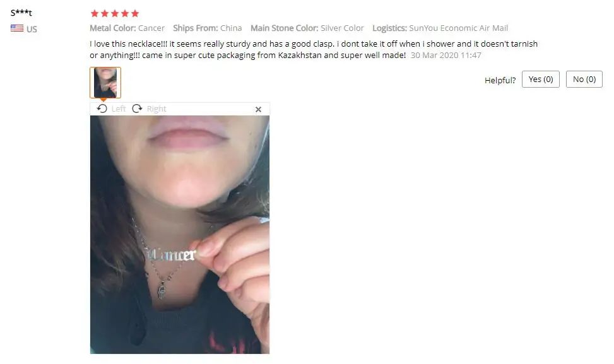Click the fourth star of the rating
The width and height of the screenshot is (614, 364).
(x=125, y=14)
